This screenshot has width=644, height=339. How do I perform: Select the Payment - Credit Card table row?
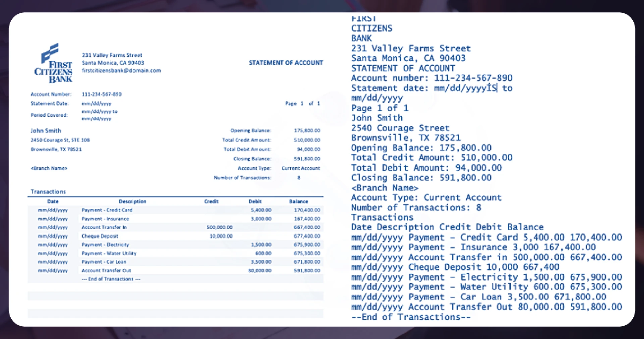(107, 210)
